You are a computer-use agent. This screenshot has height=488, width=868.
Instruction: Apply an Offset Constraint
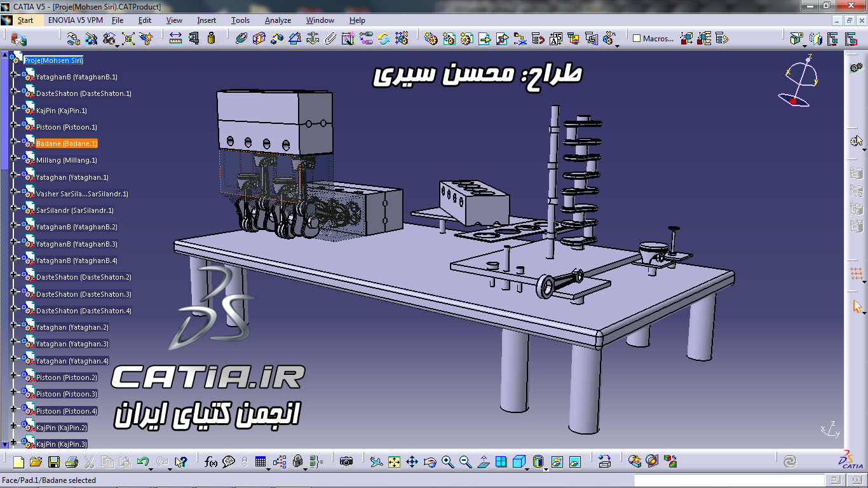(x=276, y=39)
